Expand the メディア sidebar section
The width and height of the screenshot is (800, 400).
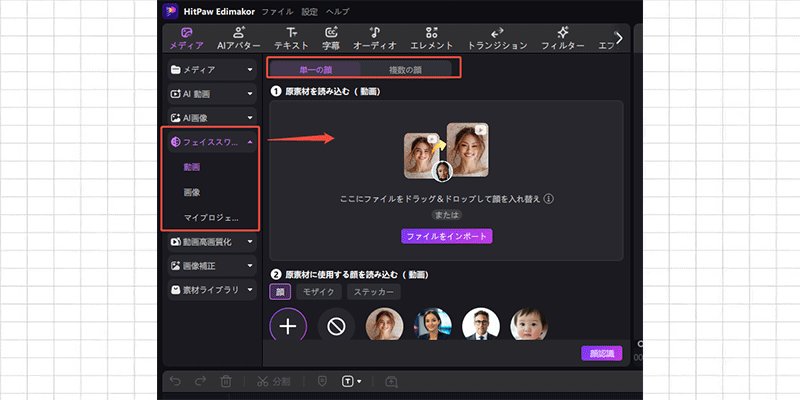212,70
